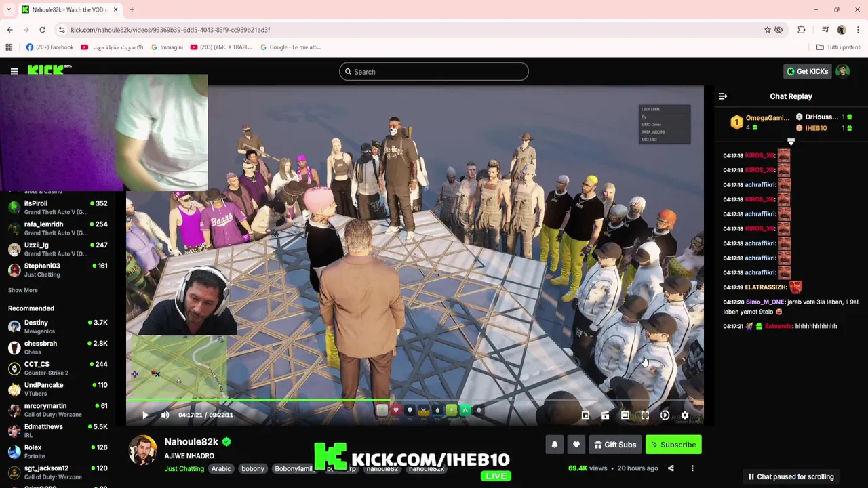Open Uzzii_lg channel in sidebar
This screenshot has width=868, height=488.
point(58,249)
